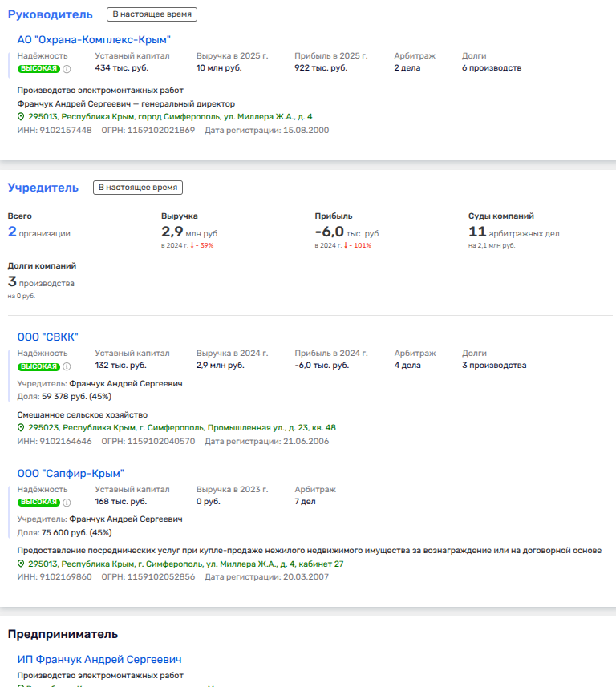Click "132 тыс. руб." charter capital of СВКК
The width and height of the screenshot is (616, 687).
point(120,366)
